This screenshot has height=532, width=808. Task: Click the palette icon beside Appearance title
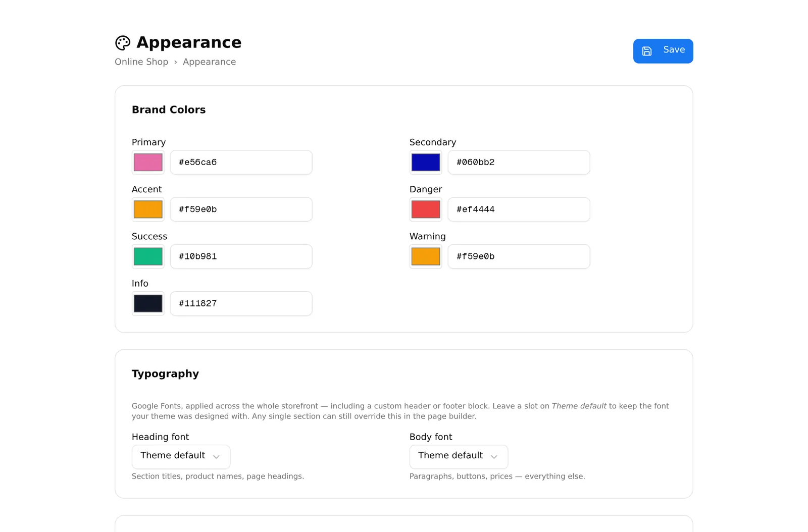tap(123, 43)
